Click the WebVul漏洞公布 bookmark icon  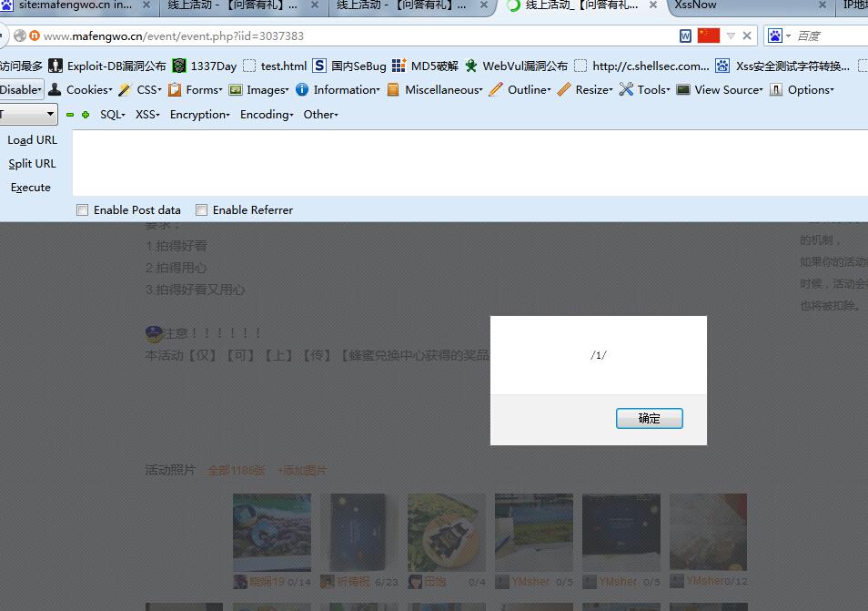point(471,66)
